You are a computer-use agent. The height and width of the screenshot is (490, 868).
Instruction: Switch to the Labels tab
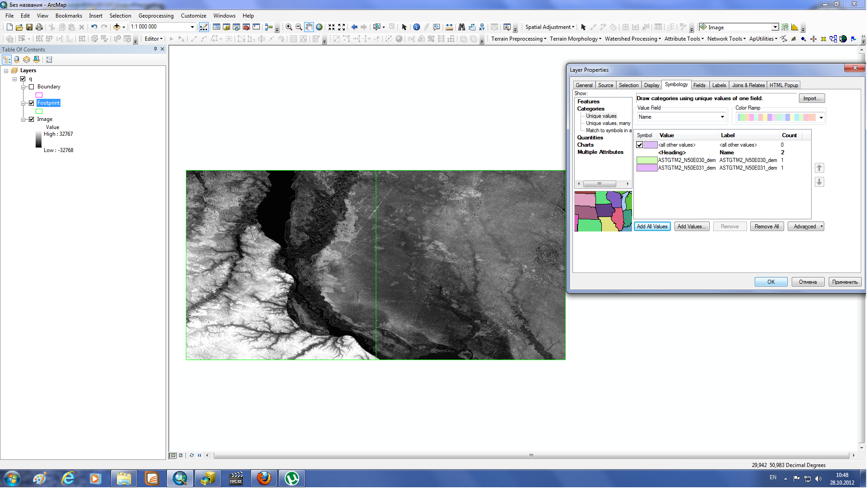[x=720, y=85]
